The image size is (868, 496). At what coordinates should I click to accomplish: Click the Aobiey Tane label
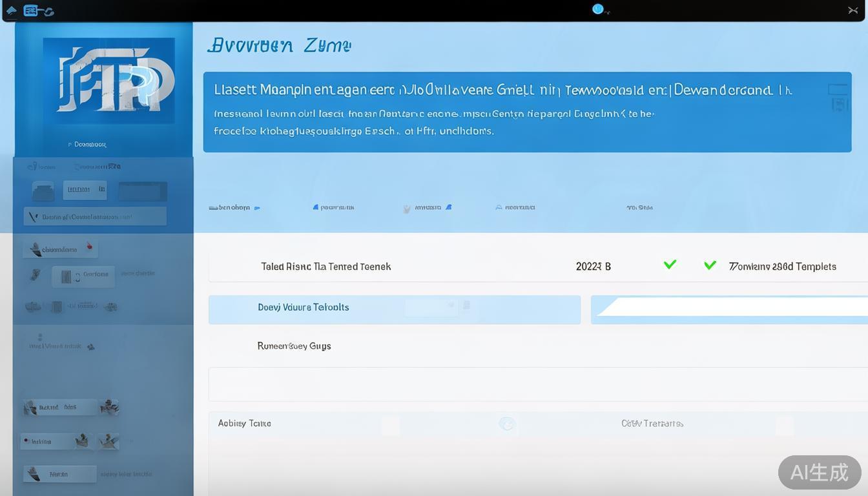coord(244,424)
